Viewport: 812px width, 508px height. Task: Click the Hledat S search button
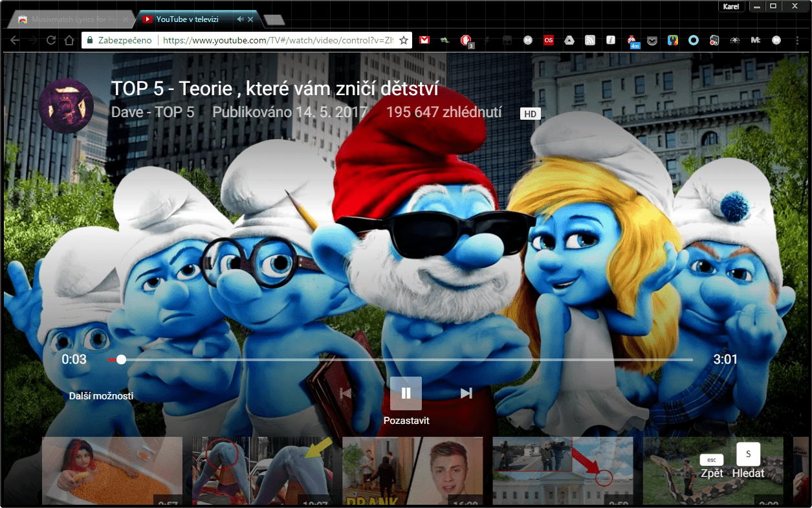(x=748, y=461)
